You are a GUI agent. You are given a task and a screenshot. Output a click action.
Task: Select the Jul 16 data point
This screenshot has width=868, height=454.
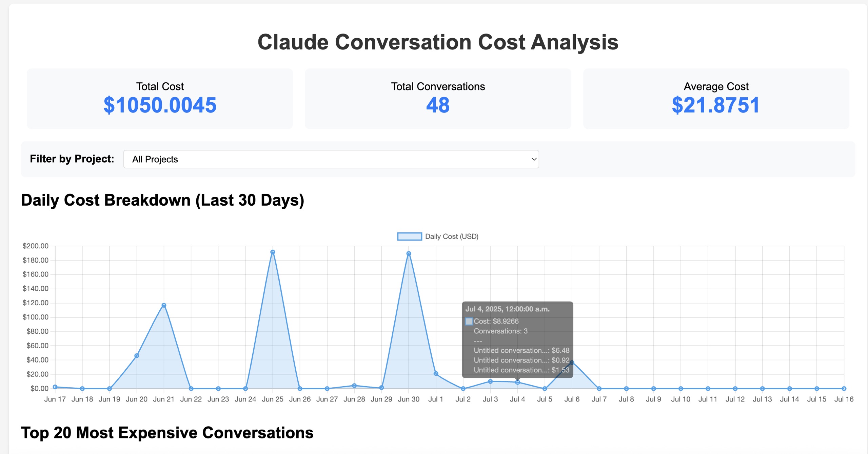click(844, 389)
